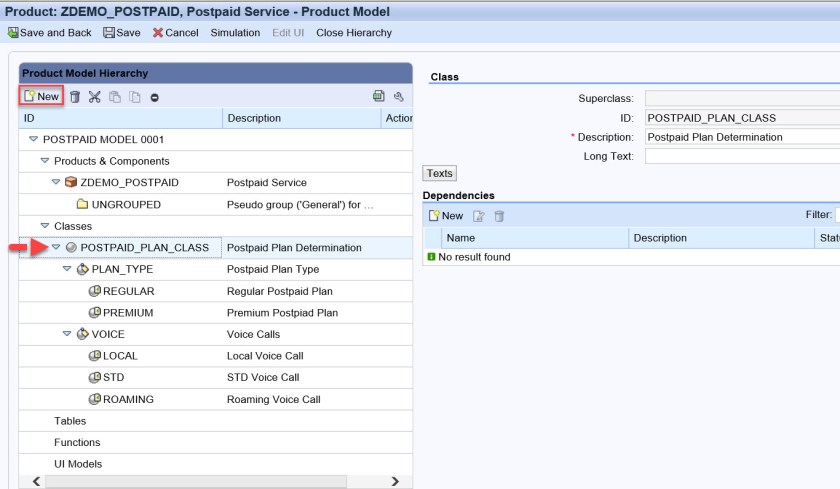This screenshot has height=489, width=840.
Task: Click the delete trash icon in hierarchy toolbar
Action: (75, 97)
